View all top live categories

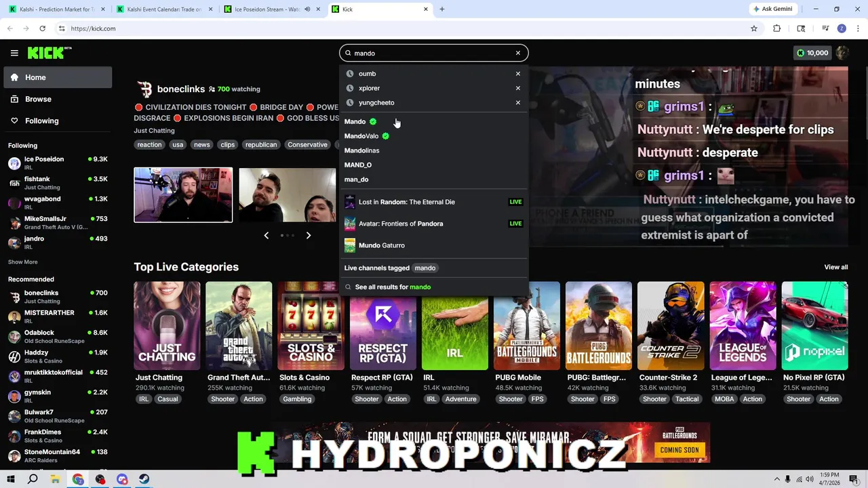coord(835,267)
